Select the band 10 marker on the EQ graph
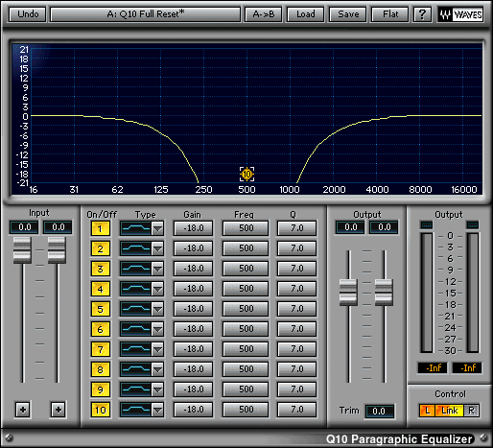 tap(246, 175)
